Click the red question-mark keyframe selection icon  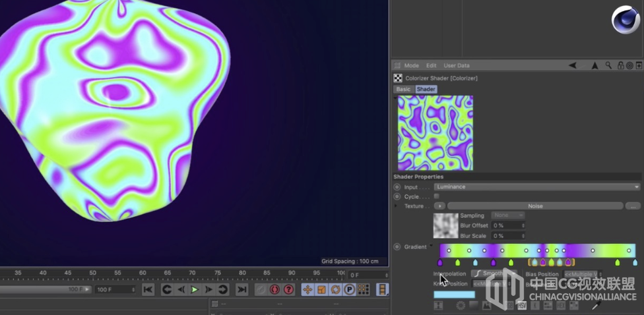coord(288,289)
